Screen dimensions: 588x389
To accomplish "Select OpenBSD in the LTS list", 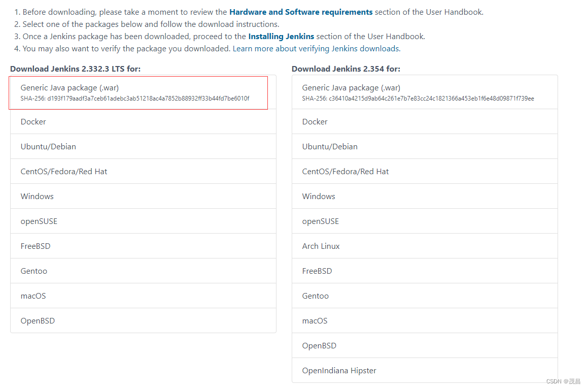I will click(143, 320).
